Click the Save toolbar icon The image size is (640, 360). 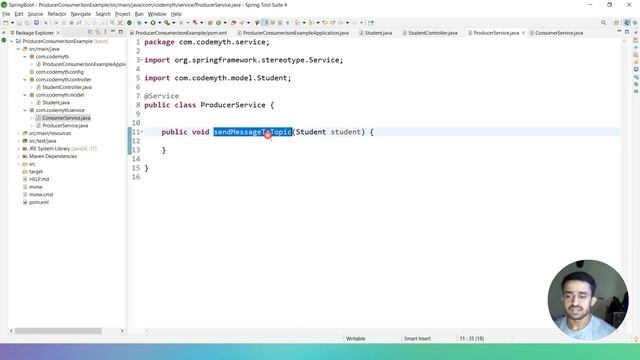click(20, 23)
